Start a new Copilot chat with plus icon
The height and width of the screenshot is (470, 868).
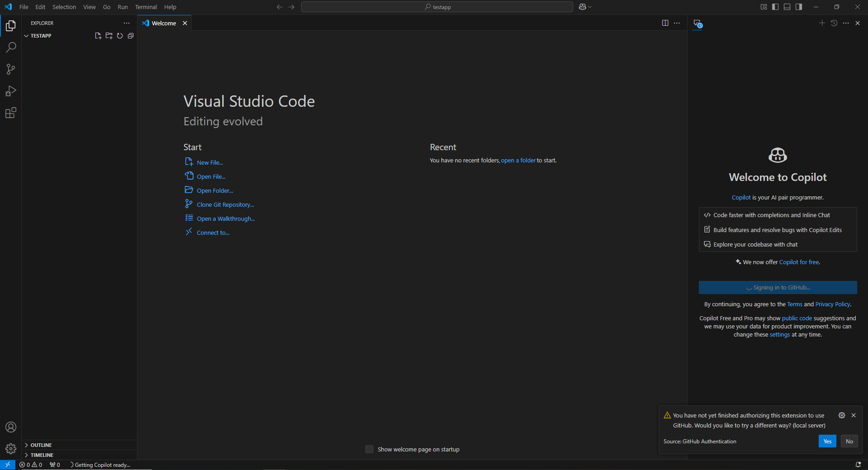pos(822,23)
